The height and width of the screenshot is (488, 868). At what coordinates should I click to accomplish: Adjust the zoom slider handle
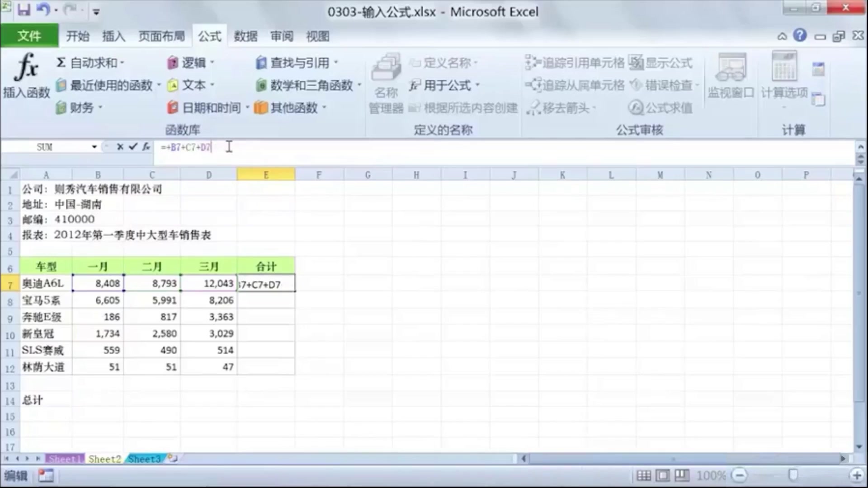pos(793,475)
